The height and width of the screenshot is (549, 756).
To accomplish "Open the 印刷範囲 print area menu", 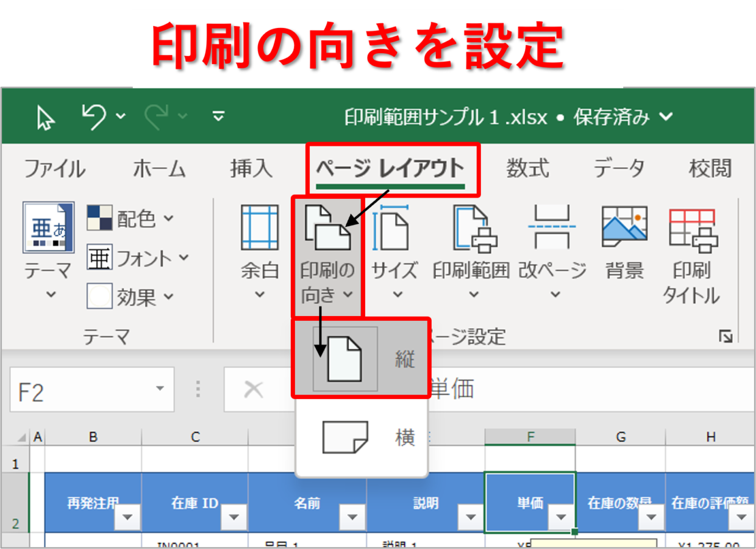I will 471,253.
